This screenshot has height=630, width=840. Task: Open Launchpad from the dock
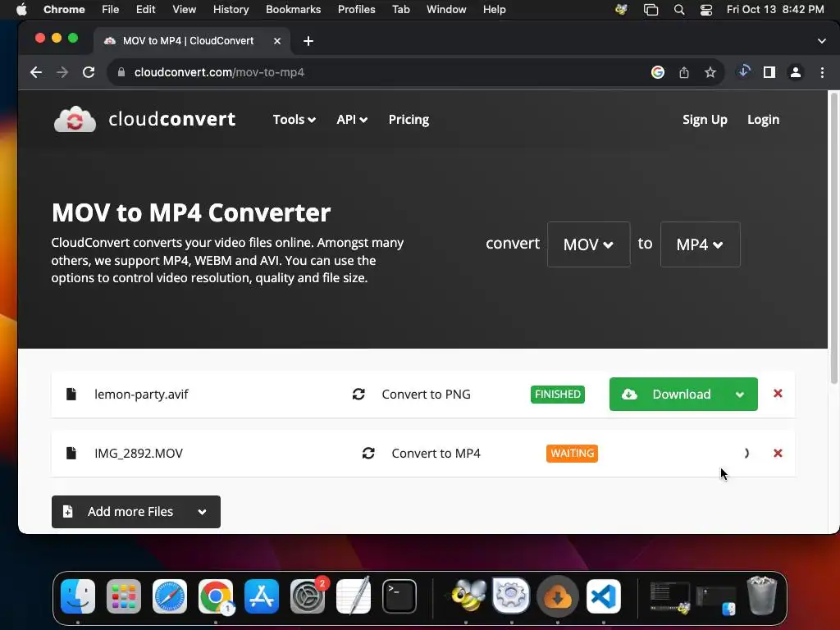124,596
